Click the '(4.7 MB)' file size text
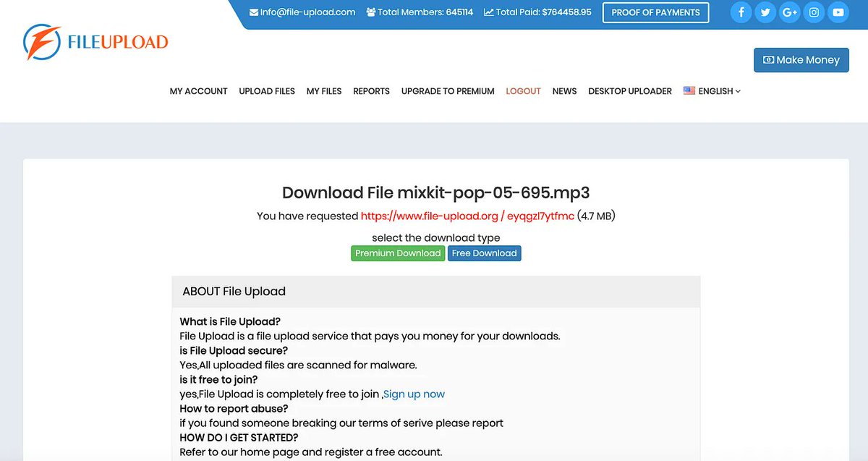 (x=596, y=216)
